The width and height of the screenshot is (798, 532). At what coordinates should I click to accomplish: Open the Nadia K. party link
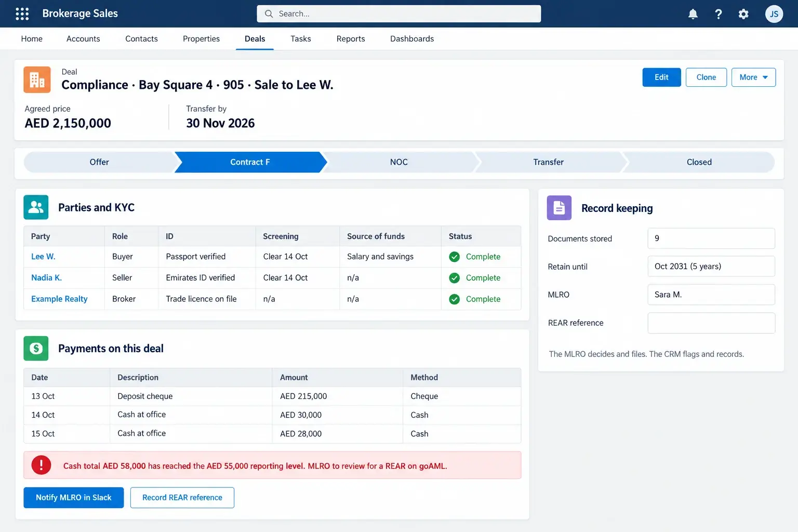click(46, 278)
